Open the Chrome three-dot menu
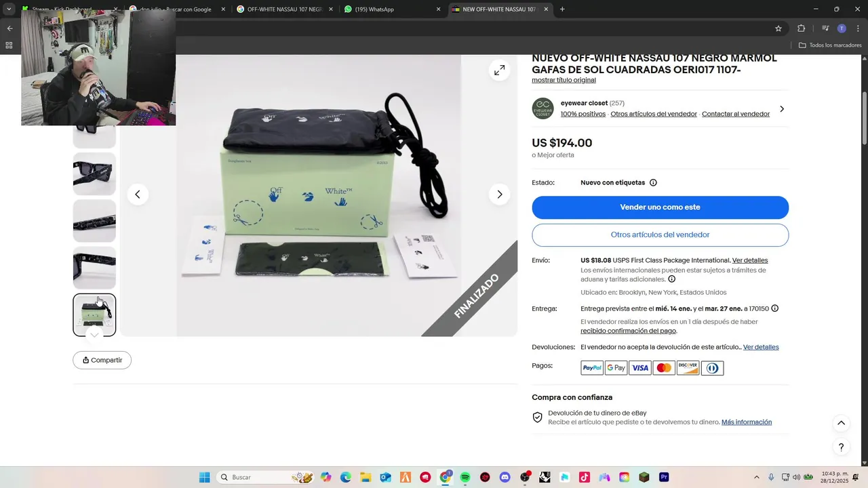Viewport: 868px width, 488px height. [x=858, y=28]
